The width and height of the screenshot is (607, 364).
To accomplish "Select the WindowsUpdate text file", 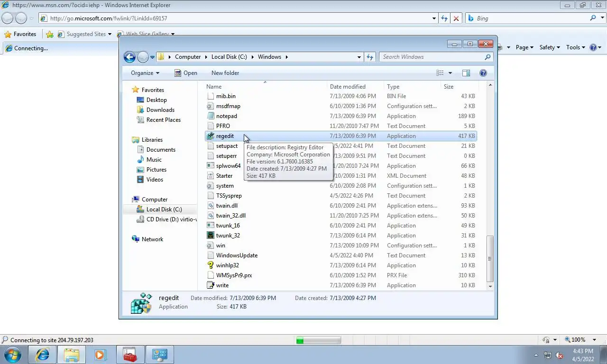I will [237, 255].
